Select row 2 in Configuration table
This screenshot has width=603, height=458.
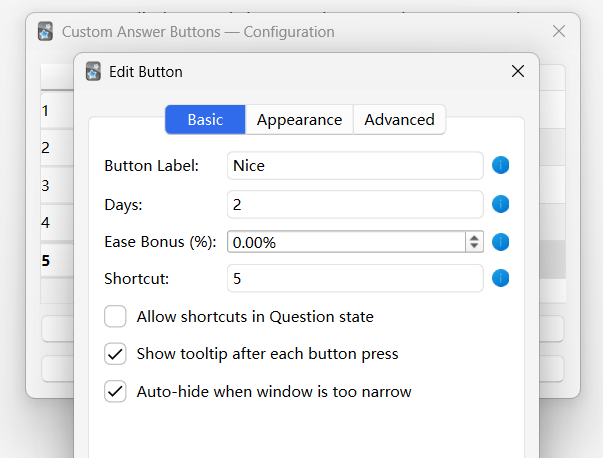(x=57, y=148)
